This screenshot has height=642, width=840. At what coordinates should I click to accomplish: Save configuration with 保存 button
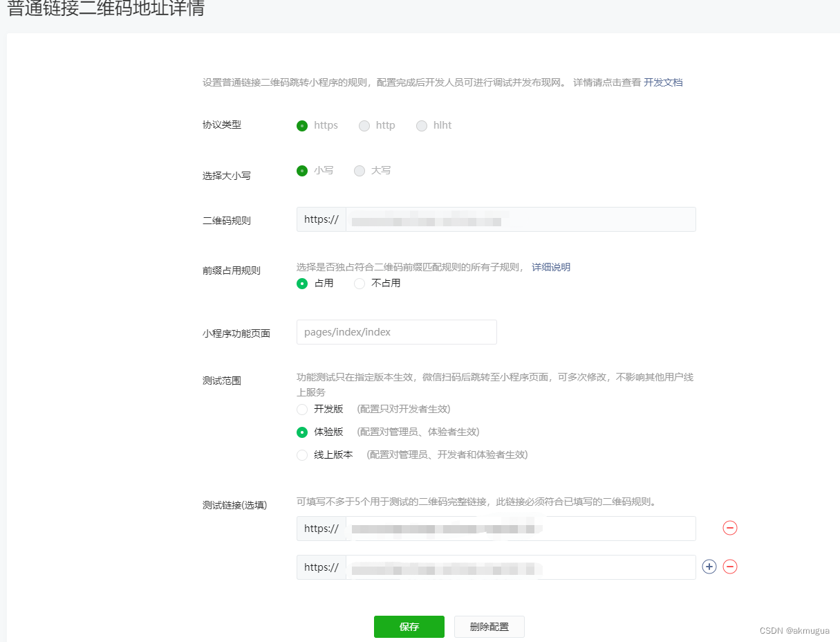409,627
